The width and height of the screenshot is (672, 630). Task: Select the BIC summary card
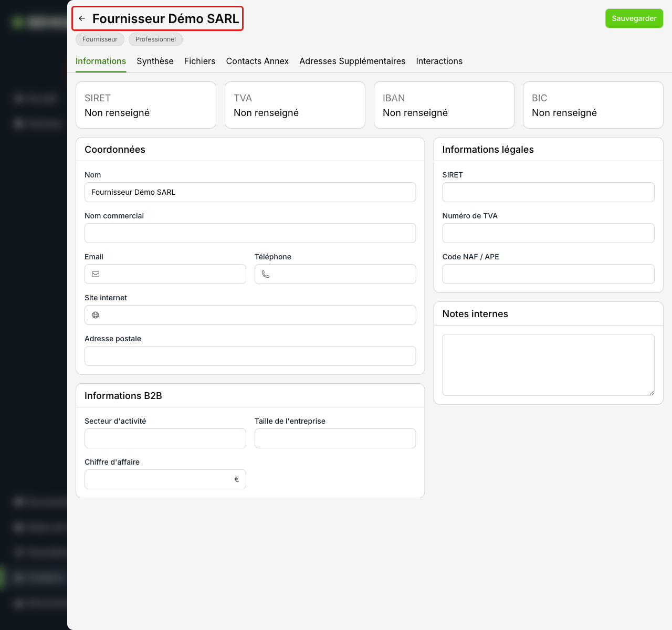593,105
